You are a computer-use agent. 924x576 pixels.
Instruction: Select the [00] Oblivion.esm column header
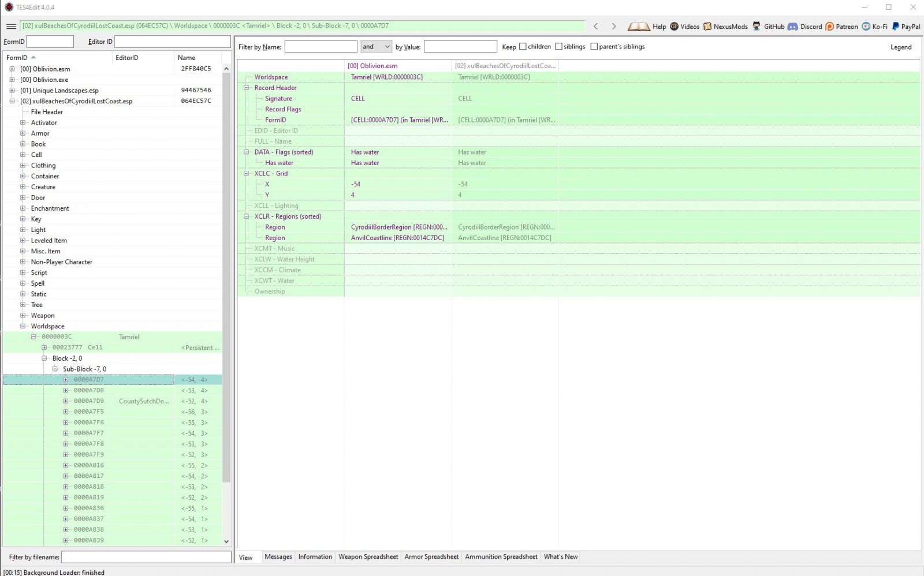point(398,66)
